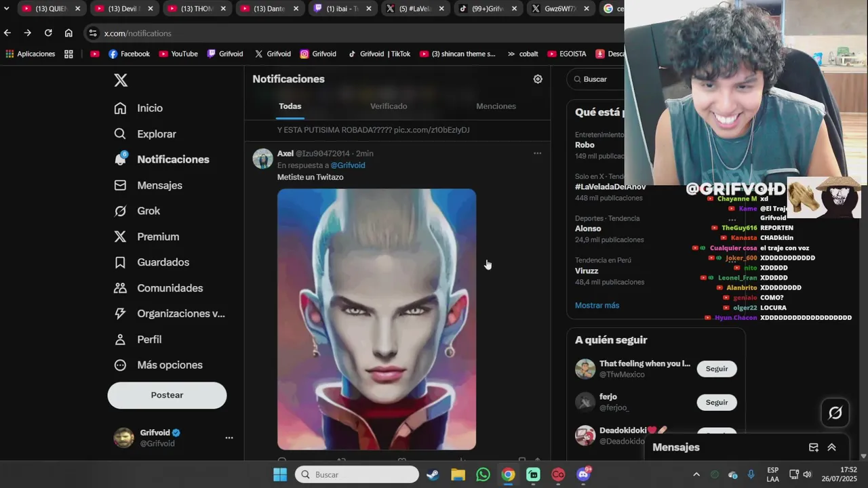Open the tweet's portrait image

tap(376, 319)
